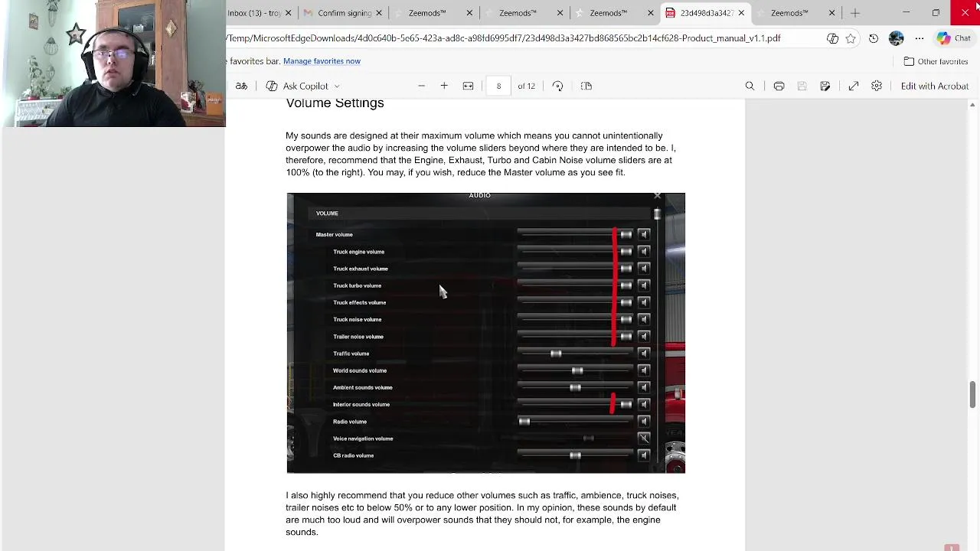Image resolution: width=980 pixels, height=551 pixels.
Task: Mute Radio volume speaker icon
Action: [644, 422]
